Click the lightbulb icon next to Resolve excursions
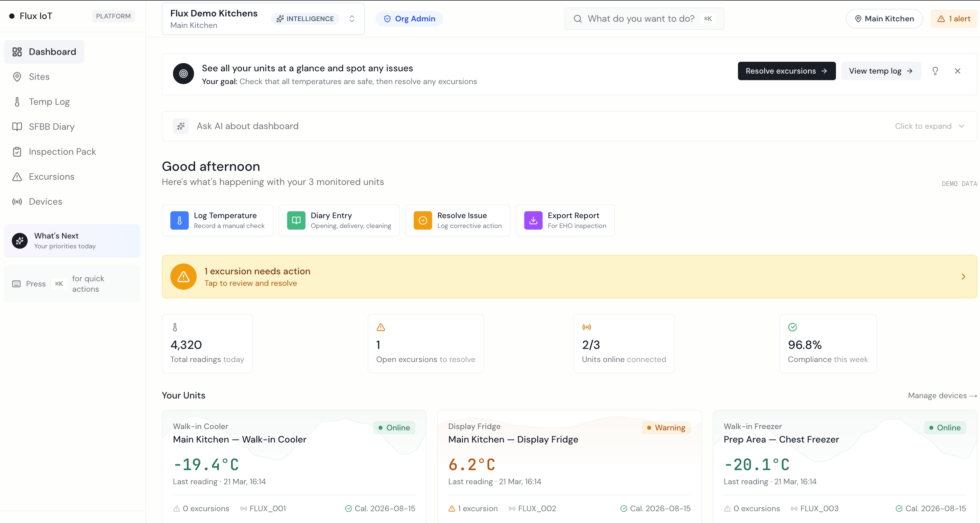The width and height of the screenshot is (980, 523). pos(935,71)
